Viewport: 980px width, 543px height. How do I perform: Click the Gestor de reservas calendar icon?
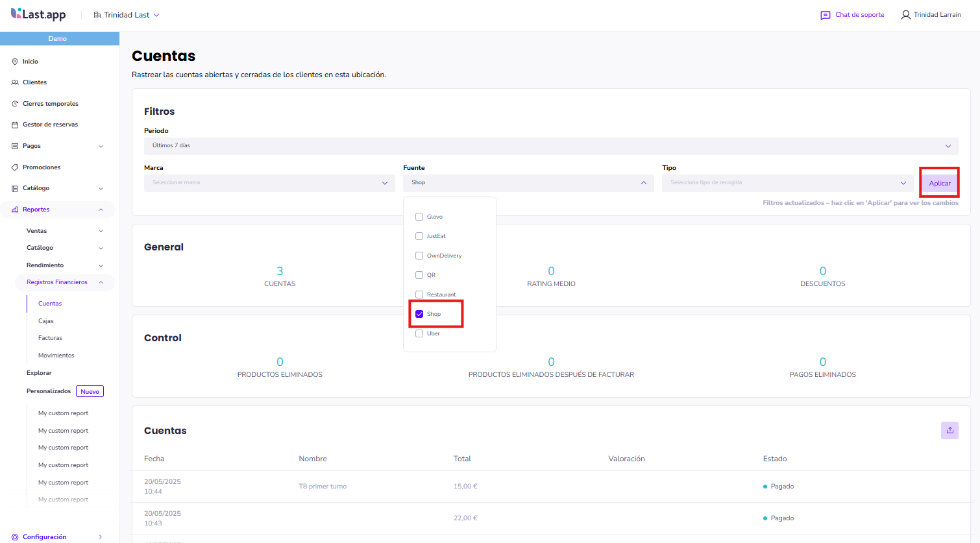(15, 125)
